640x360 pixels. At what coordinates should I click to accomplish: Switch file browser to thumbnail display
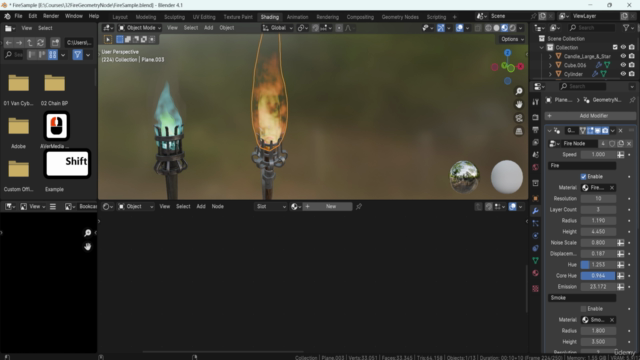click(x=53, y=55)
